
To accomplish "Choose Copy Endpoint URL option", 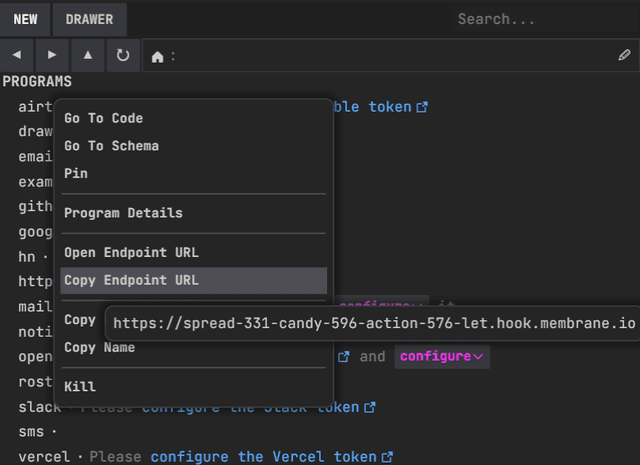I will 131,280.
